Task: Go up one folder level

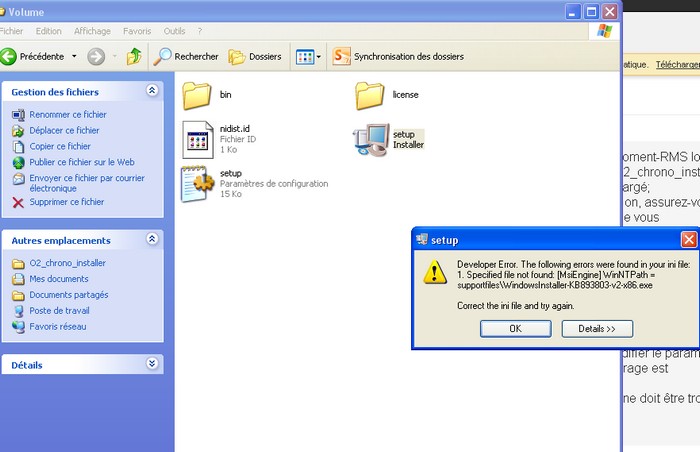Action: [133, 57]
